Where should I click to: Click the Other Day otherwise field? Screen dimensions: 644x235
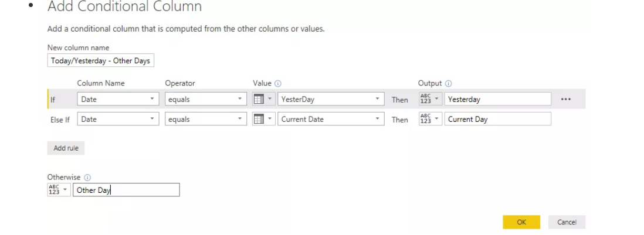click(126, 190)
